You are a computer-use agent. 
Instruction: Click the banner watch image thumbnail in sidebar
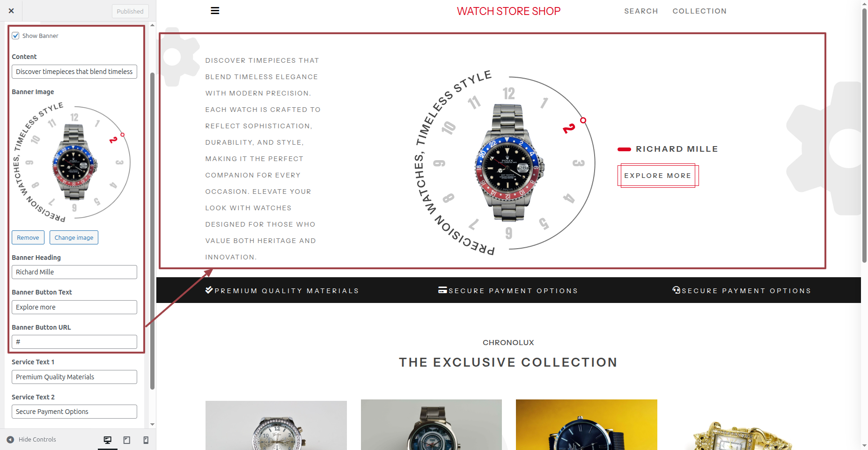click(x=72, y=162)
